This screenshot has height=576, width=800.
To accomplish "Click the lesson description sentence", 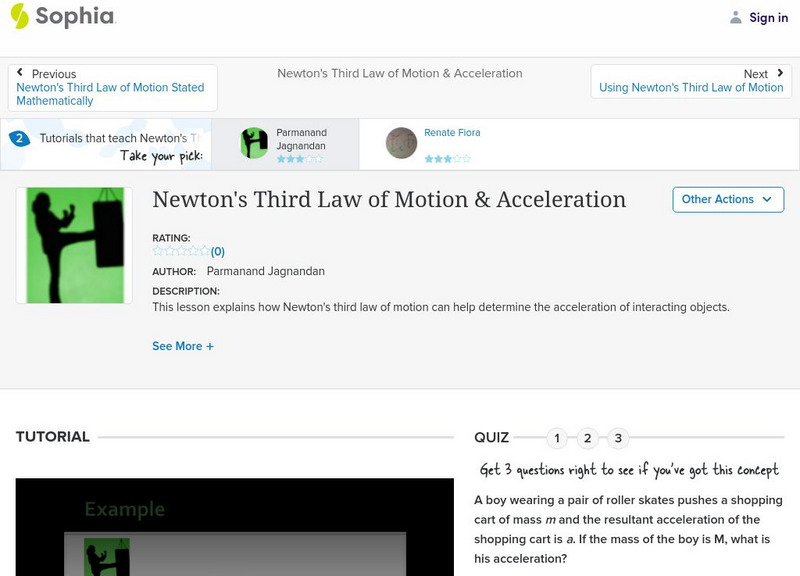I will (x=441, y=307).
